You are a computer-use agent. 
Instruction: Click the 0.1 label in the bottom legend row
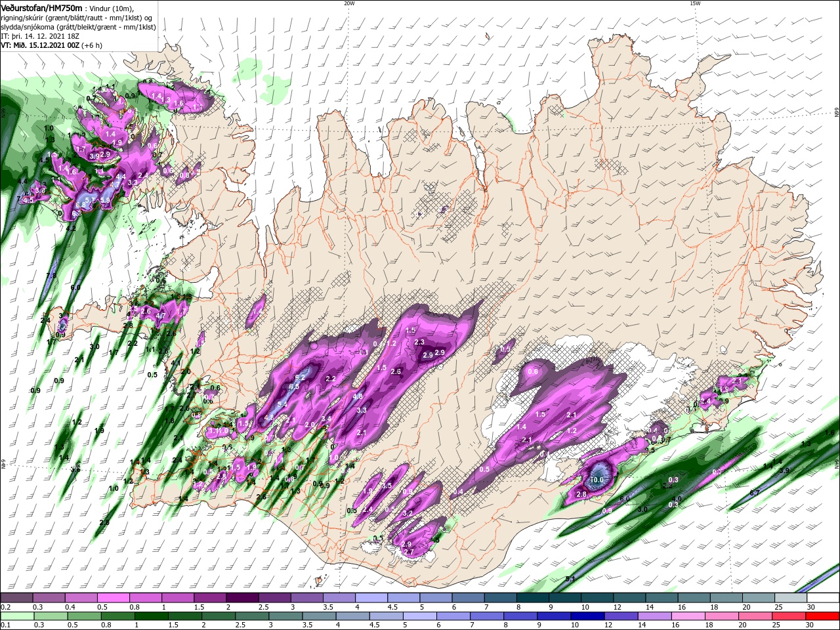6,625
